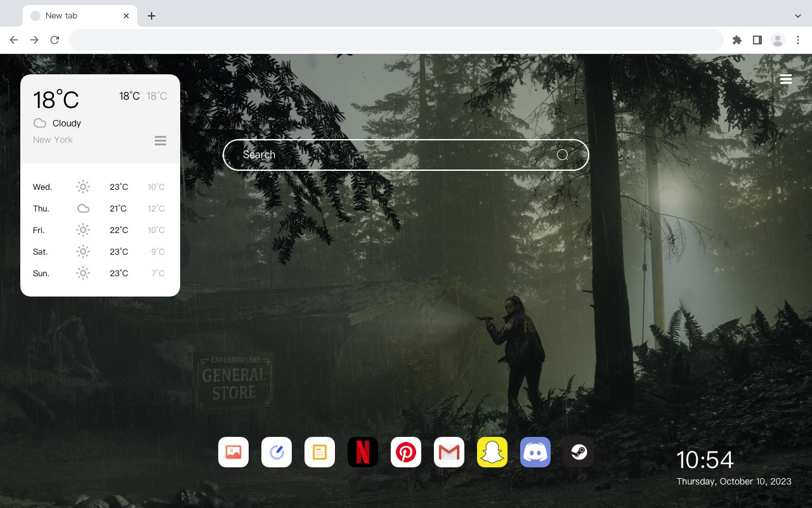Open Chrome's three-dot menu
812x508 pixels.
point(798,40)
